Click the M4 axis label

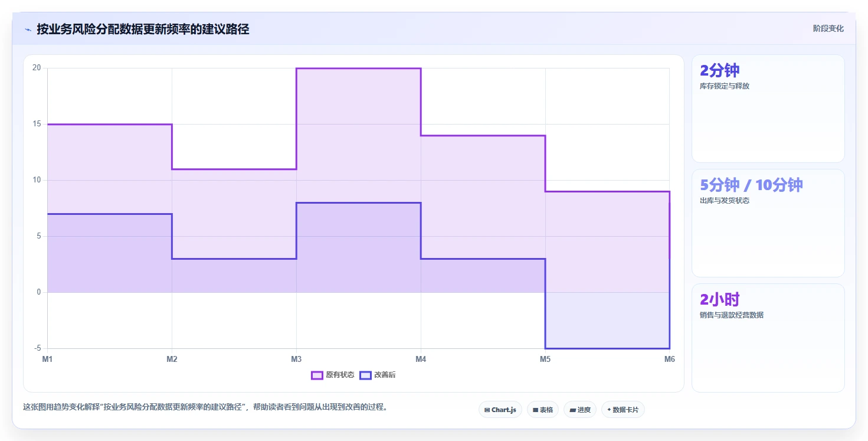click(421, 359)
